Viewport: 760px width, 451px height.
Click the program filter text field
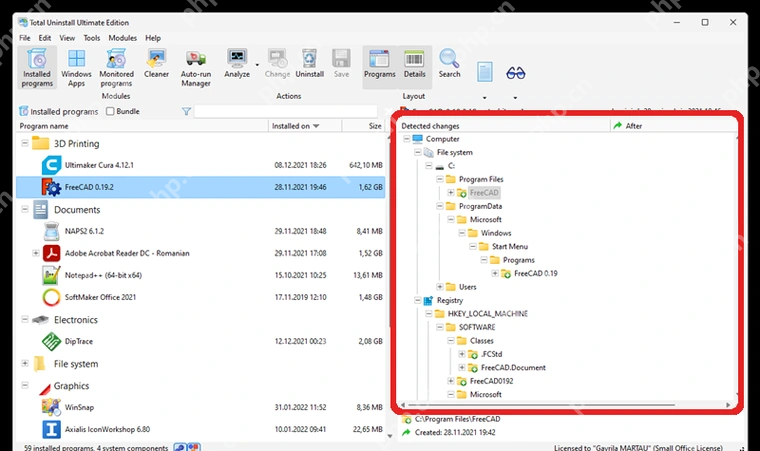285,112
